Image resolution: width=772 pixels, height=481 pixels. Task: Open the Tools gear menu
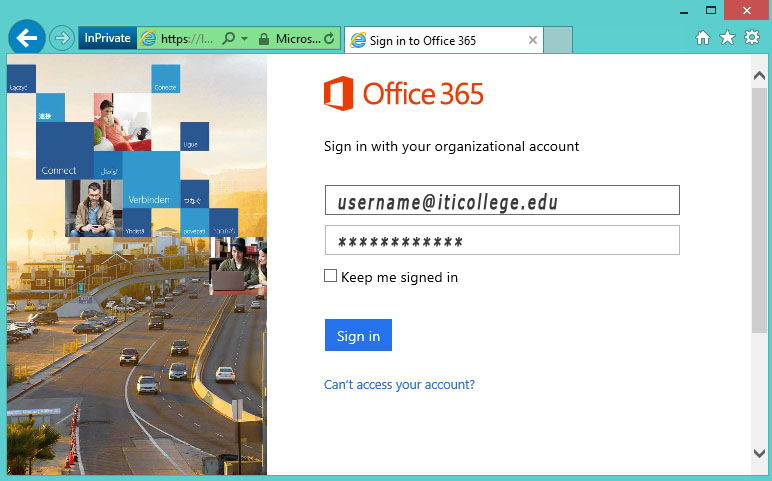coord(751,38)
